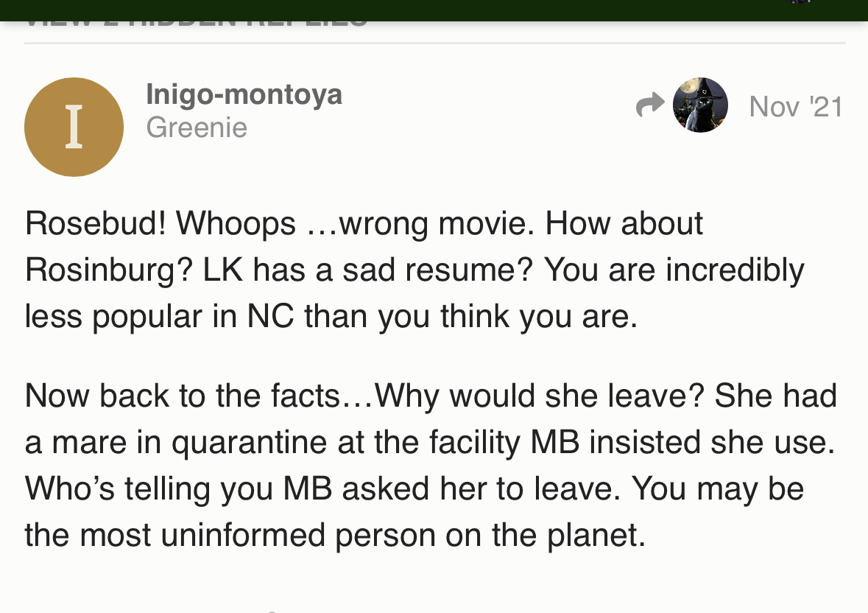Click the "Now back to the facts" sentence
The width and height of the screenshot is (868, 613).
182,396
